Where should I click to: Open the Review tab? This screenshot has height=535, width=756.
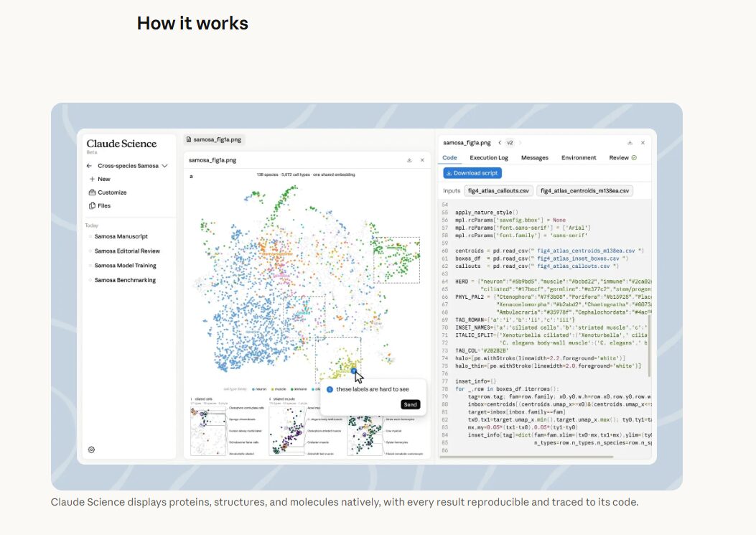click(622, 158)
